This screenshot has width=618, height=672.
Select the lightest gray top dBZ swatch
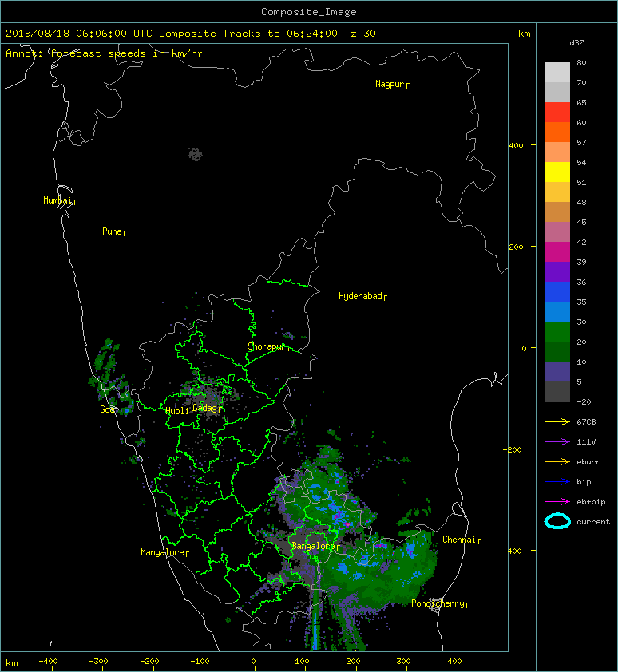click(557, 73)
